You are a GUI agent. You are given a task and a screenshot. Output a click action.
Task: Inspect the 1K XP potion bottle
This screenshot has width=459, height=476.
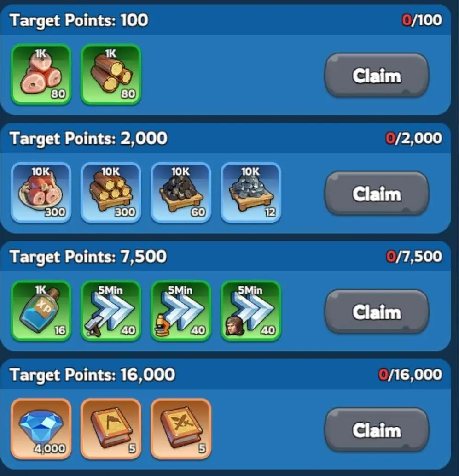coord(41,311)
